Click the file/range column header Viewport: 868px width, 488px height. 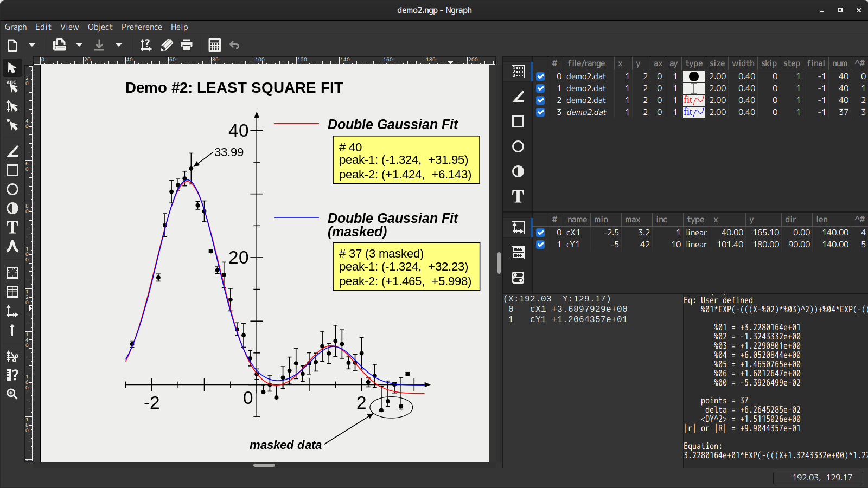click(x=586, y=63)
